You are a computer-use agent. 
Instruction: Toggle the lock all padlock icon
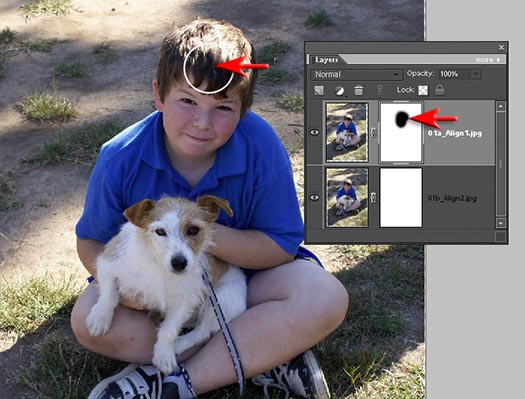(x=440, y=90)
